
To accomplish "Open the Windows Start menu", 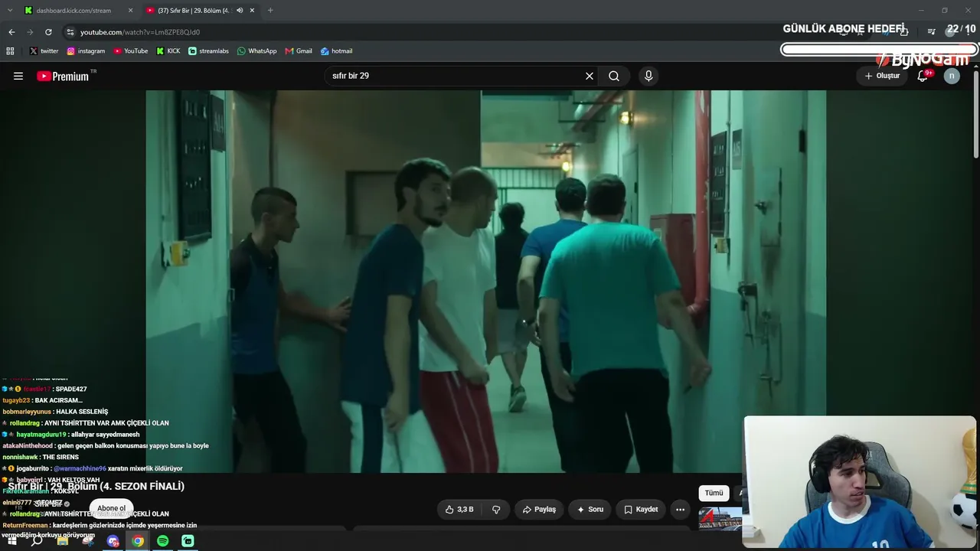I will (x=12, y=541).
